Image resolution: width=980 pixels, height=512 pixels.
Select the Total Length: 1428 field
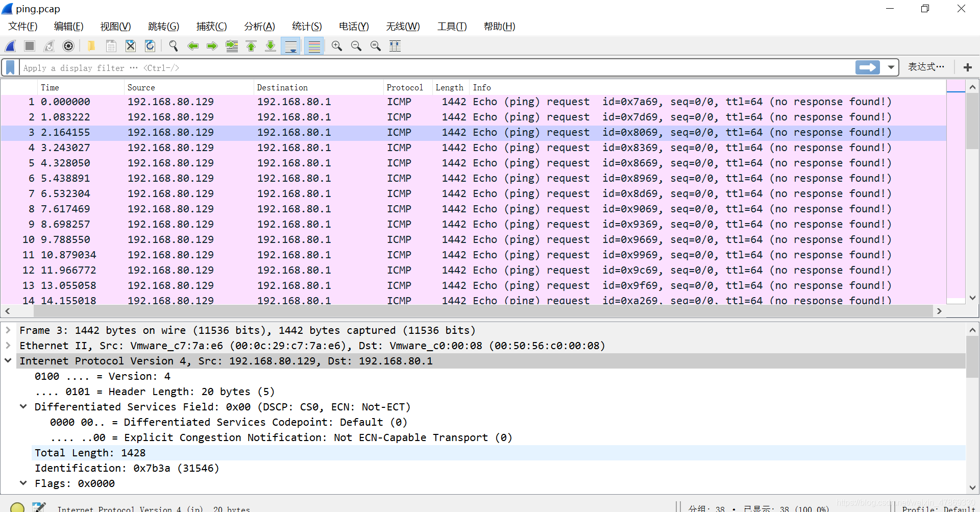pyautogui.click(x=499, y=453)
